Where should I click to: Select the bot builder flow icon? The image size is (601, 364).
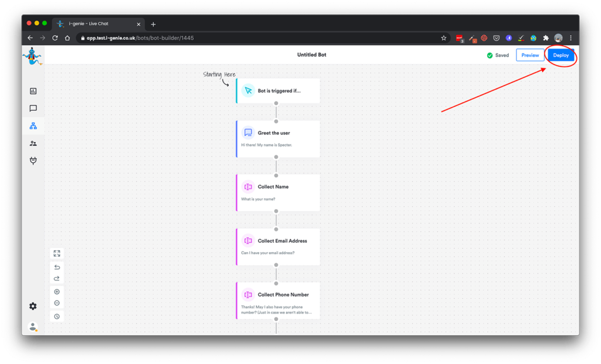click(x=33, y=126)
